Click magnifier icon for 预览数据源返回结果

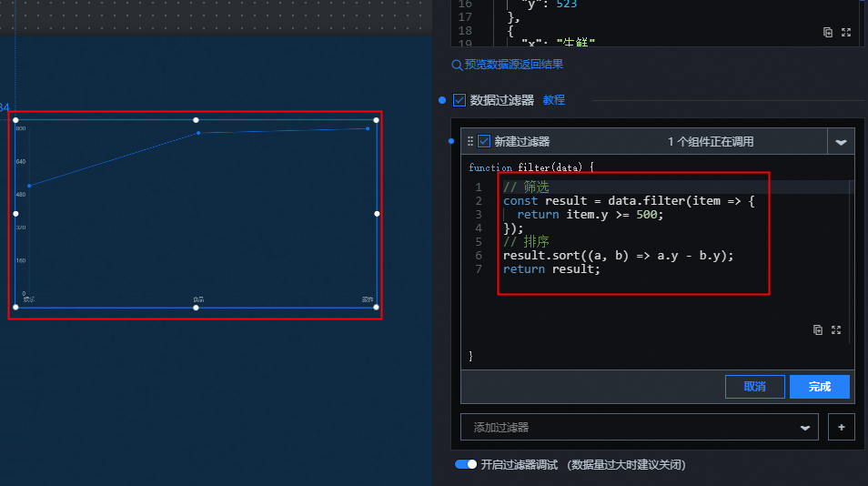[x=457, y=65]
